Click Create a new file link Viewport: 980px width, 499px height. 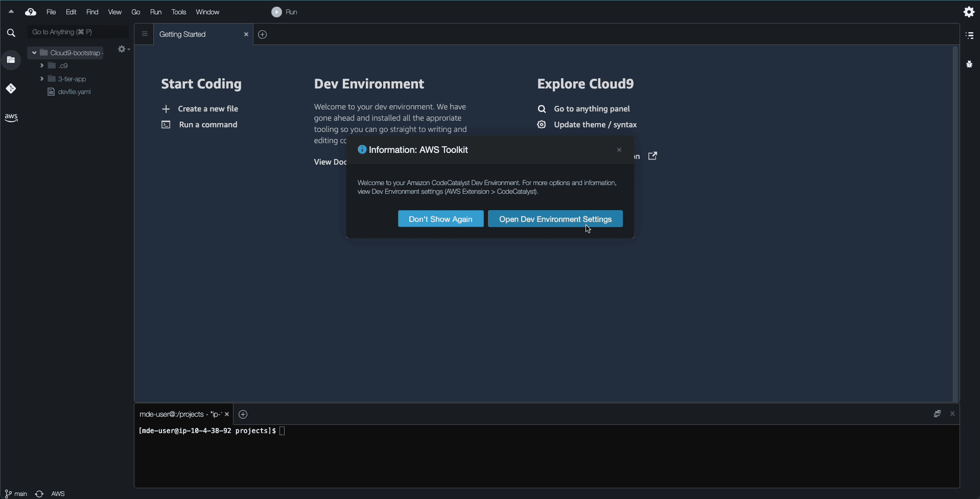(208, 109)
